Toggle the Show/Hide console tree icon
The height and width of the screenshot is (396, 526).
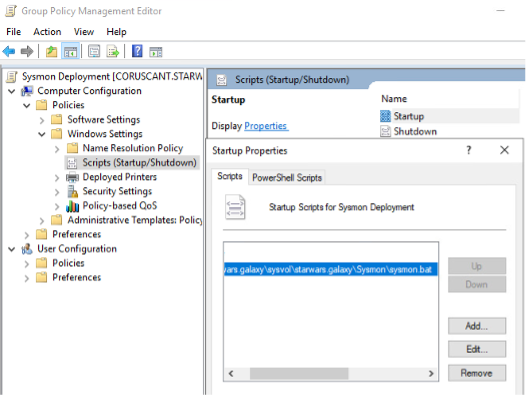tap(70, 52)
